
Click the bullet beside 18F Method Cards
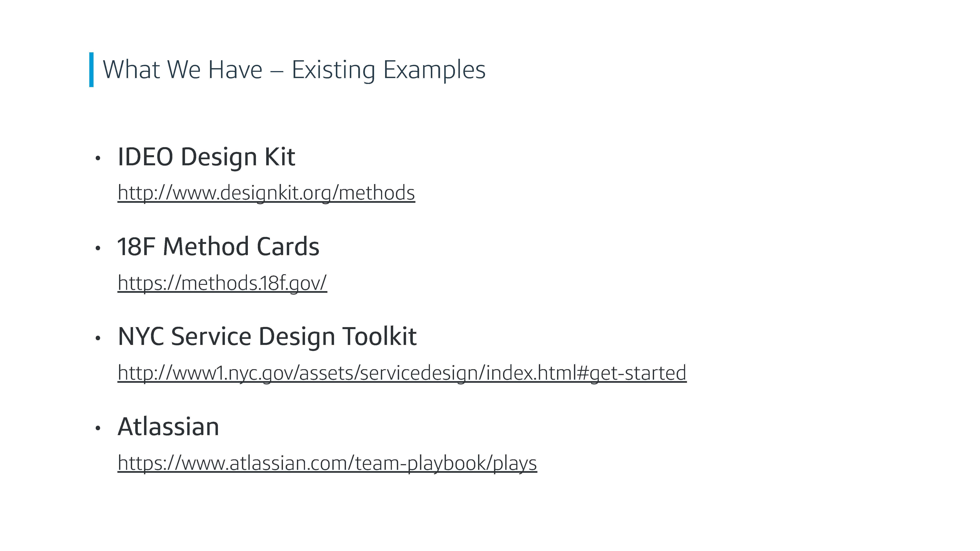tap(98, 248)
